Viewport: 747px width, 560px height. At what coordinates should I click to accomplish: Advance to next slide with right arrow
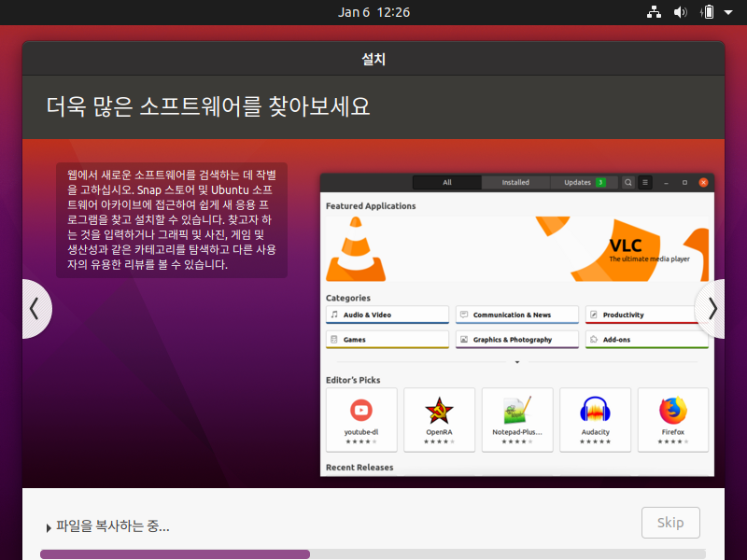[711, 309]
